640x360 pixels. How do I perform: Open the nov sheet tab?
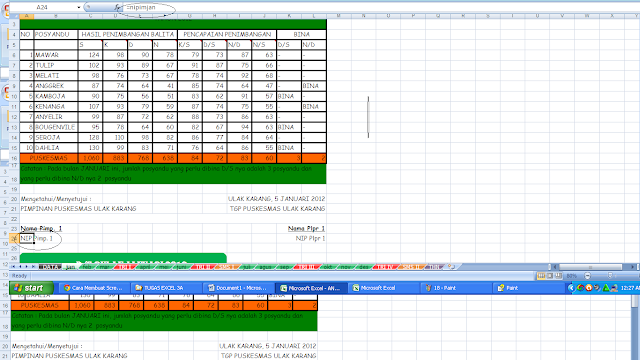[x=346, y=267]
